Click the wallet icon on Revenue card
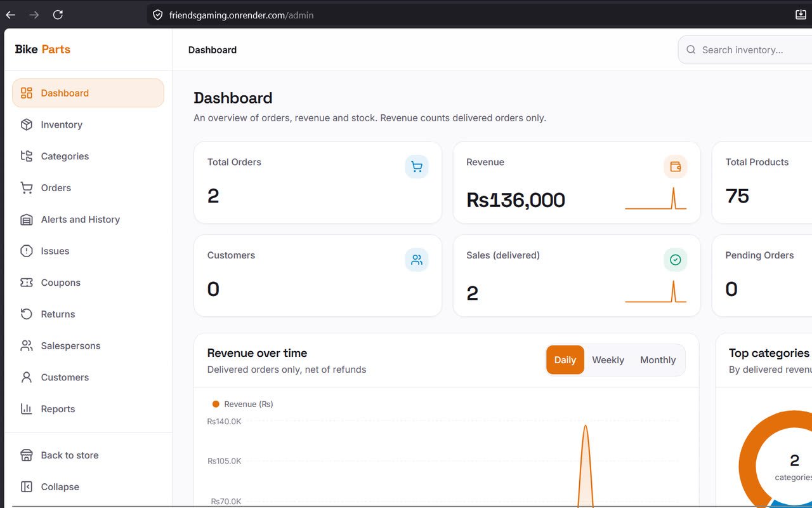The width and height of the screenshot is (812, 508). [x=676, y=167]
